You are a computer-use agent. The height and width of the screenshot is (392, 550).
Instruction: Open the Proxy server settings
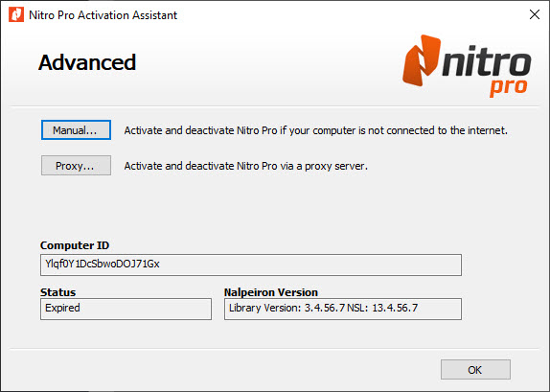click(76, 165)
